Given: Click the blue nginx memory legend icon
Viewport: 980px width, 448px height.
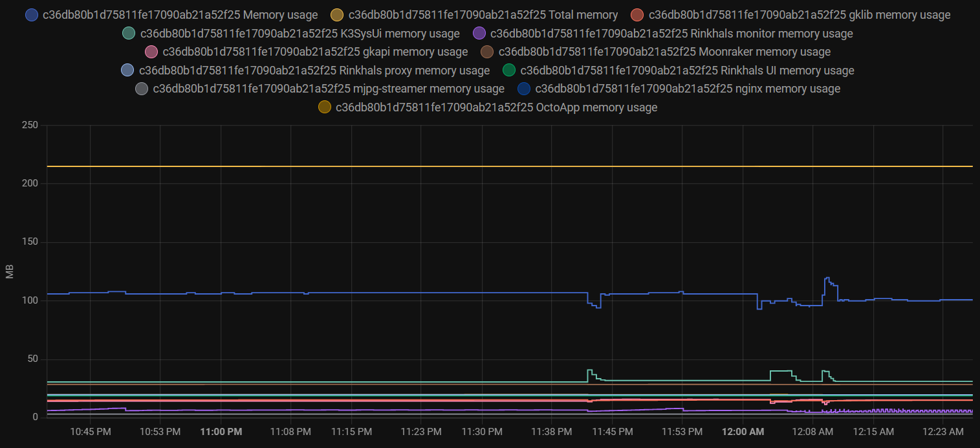Looking at the screenshot, I should click(523, 89).
